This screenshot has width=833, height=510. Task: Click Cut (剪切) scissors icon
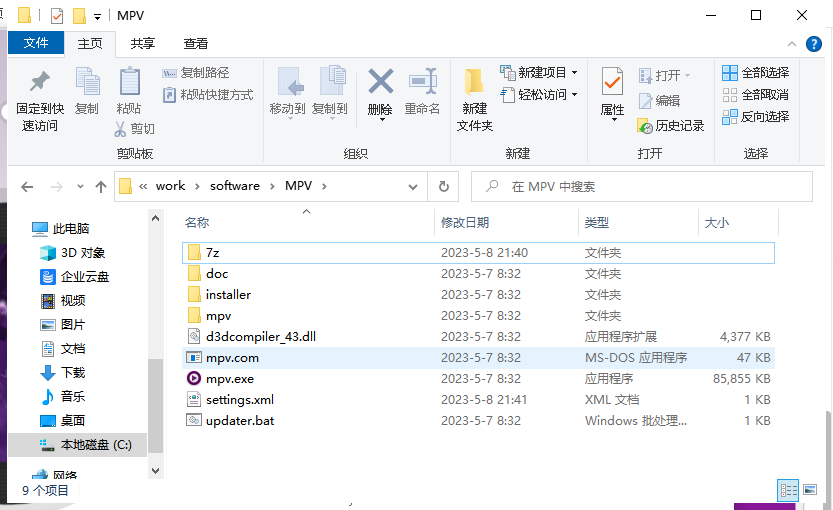[x=120, y=129]
